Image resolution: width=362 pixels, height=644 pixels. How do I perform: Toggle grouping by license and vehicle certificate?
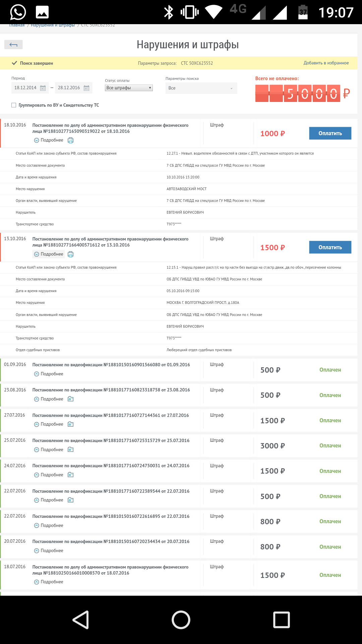(14, 105)
